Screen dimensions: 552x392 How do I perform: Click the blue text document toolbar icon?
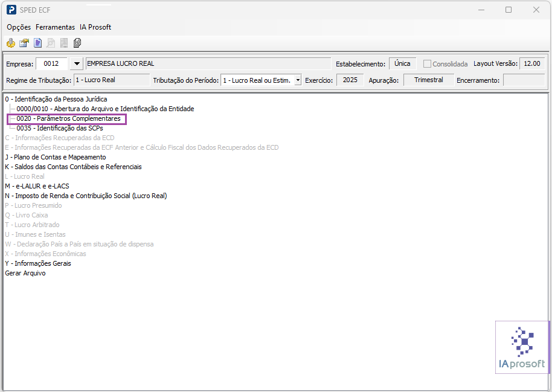pyautogui.click(x=37, y=43)
